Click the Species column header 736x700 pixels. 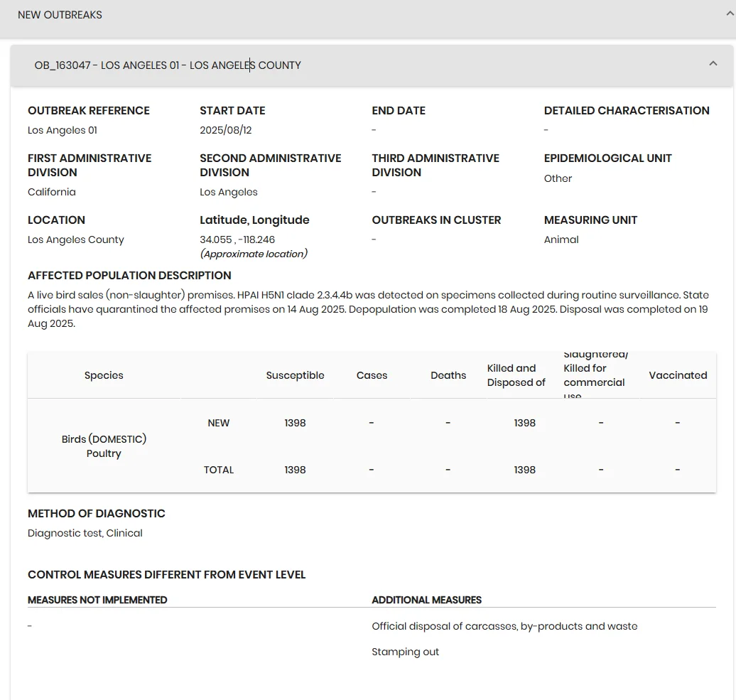pos(104,375)
